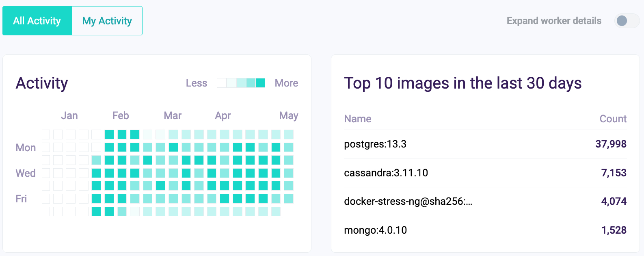Click the last heatmap cell in the Fri row
644x256 pixels.
[289, 199]
